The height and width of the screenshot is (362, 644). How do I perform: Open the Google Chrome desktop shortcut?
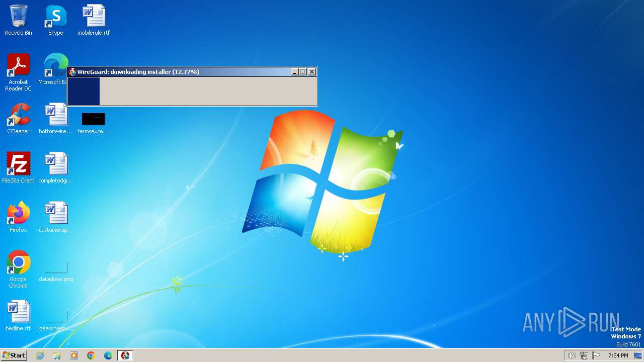tap(18, 269)
